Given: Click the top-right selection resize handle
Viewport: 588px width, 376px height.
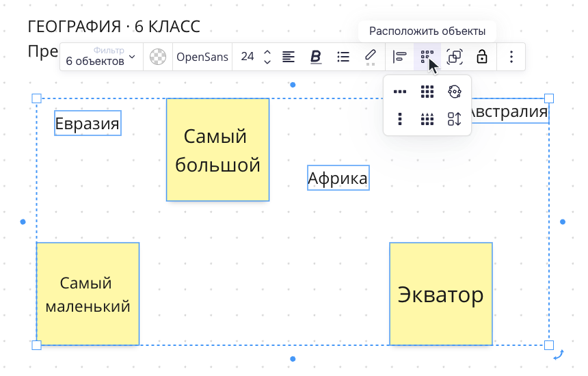Looking at the screenshot, I should tap(549, 98).
